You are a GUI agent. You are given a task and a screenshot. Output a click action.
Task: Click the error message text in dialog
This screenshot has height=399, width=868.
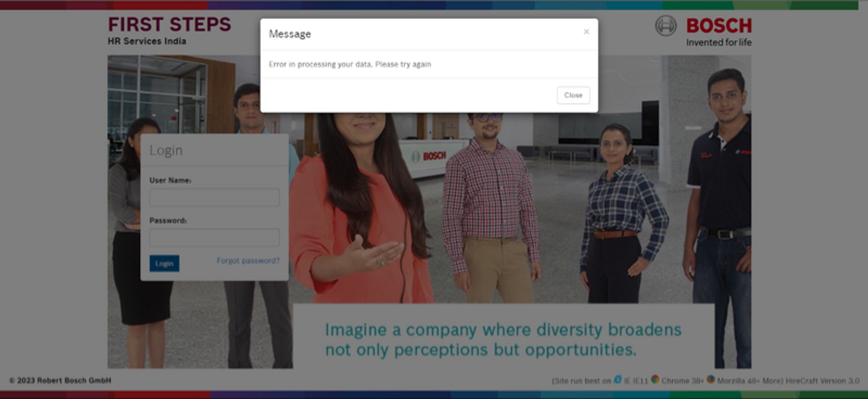350,64
